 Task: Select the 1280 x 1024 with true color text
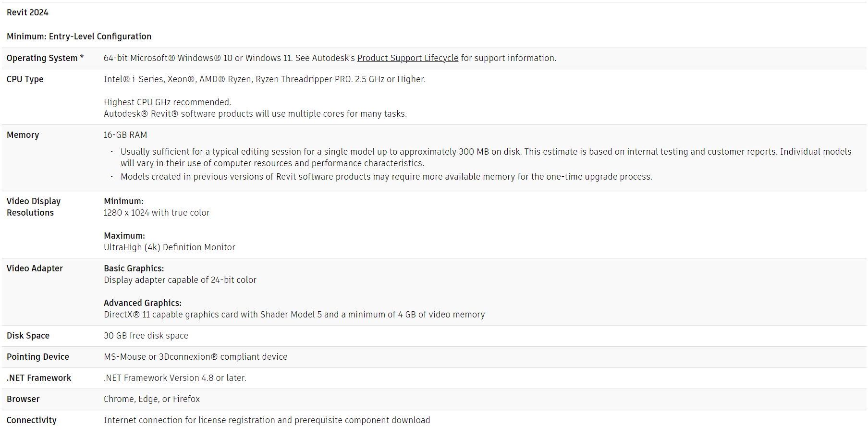tap(157, 213)
